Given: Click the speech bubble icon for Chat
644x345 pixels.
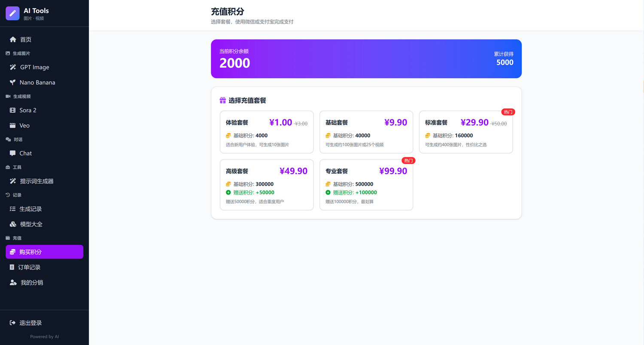Looking at the screenshot, I should pyautogui.click(x=13, y=153).
